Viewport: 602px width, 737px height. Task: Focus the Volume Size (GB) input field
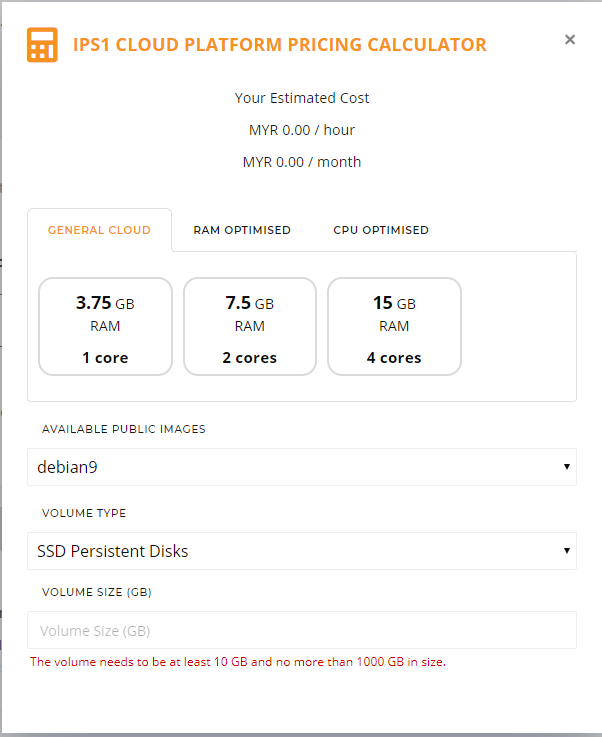tap(302, 630)
